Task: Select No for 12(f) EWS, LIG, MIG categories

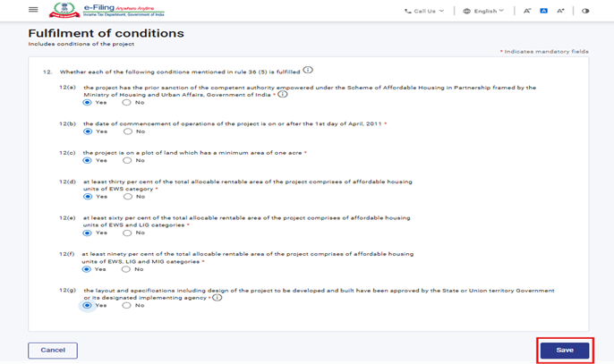Action: (128, 269)
